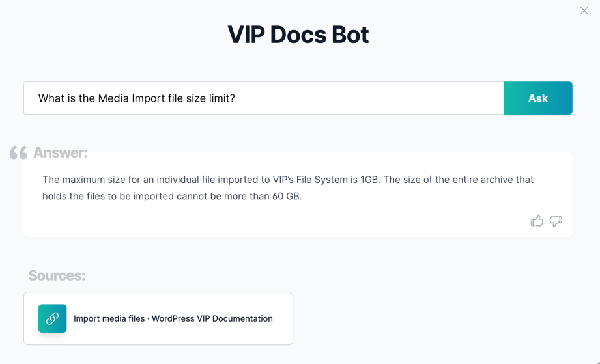Open Import media files documentation link
The height and width of the screenshot is (364, 600).
pos(158,318)
